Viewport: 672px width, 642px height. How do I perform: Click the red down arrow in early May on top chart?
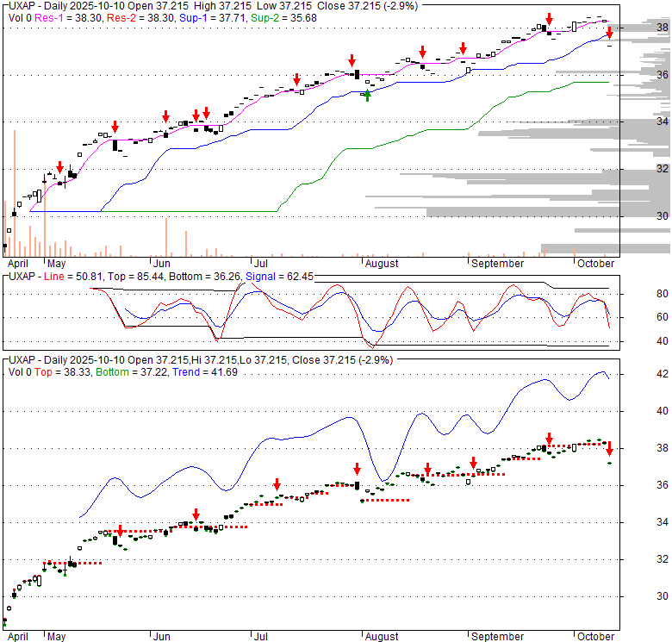59,167
